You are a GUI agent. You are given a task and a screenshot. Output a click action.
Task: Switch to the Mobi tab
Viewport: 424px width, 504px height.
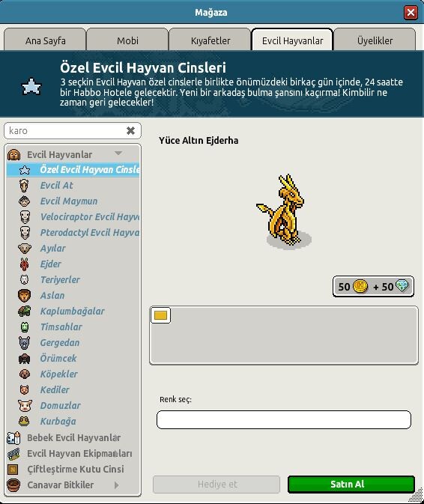pyautogui.click(x=127, y=40)
